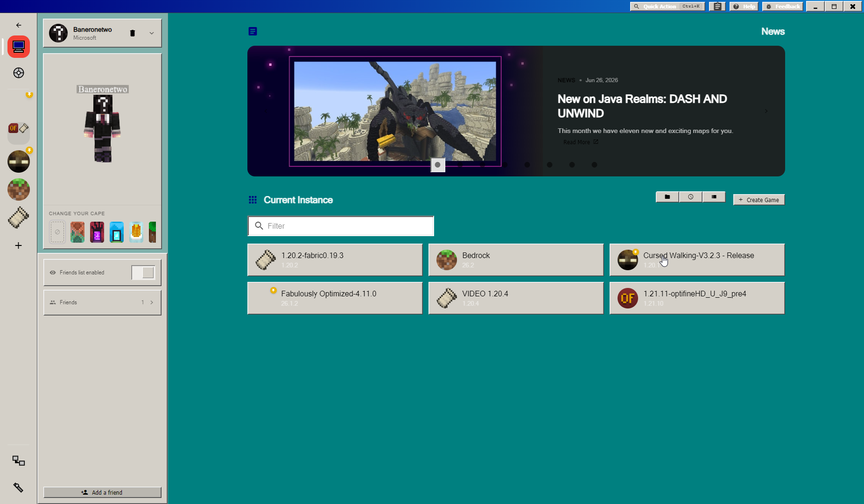Click the CHANGE YOUR CAPE label
The height and width of the screenshot is (504, 864).
point(77,213)
